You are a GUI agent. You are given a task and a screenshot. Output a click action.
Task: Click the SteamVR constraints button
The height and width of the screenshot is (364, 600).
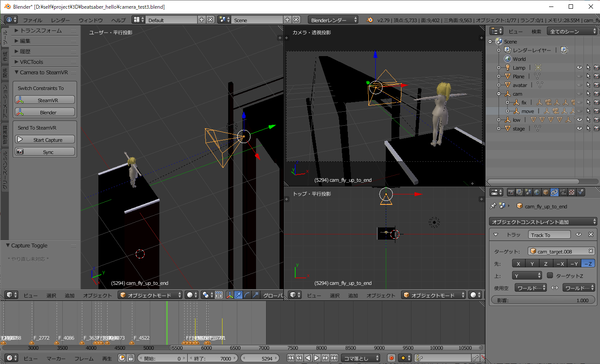coord(45,100)
